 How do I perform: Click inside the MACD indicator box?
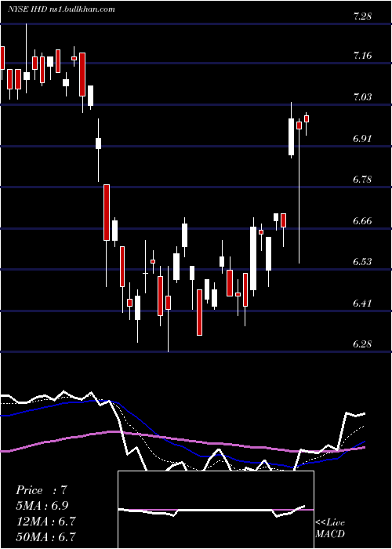(x=216, y=510)
